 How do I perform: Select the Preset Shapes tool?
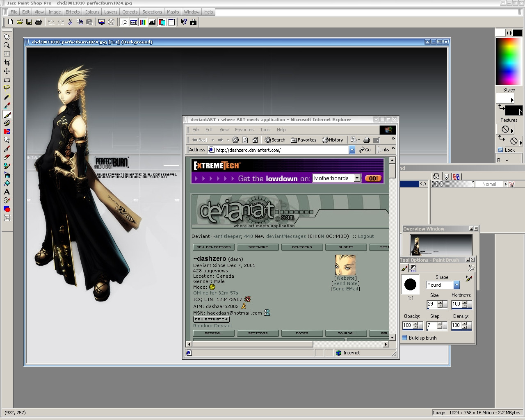point(7,209)
